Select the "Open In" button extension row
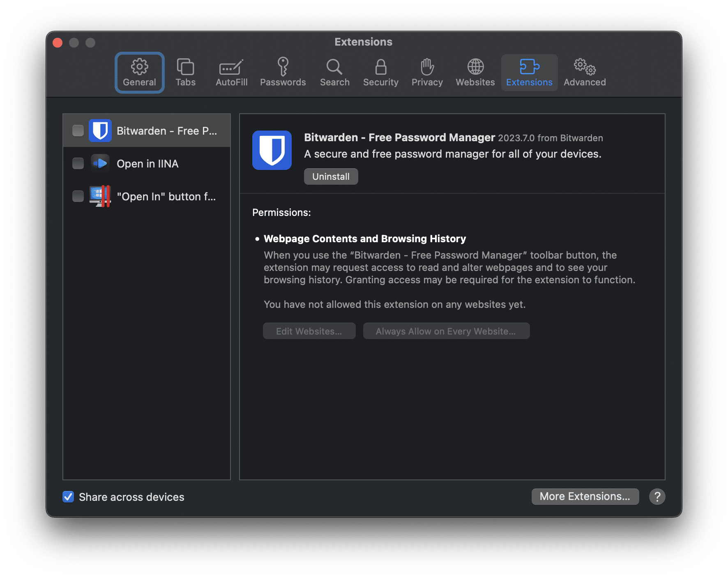728x578 pixels. point(166,196)
